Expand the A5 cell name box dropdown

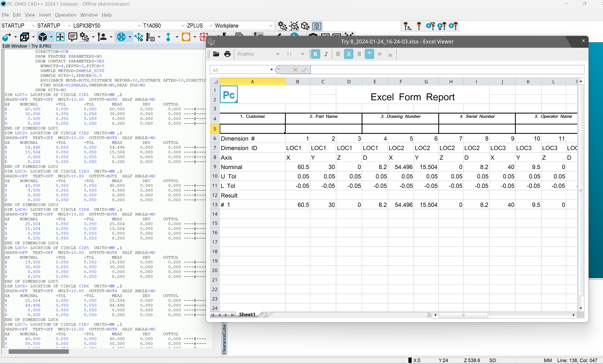point(271,70)
